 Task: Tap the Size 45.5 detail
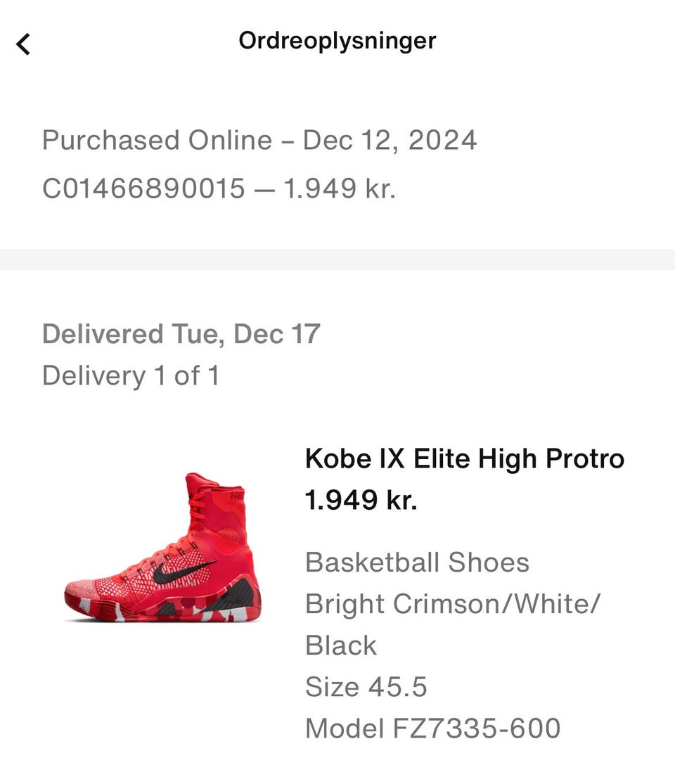coord(366,686)
